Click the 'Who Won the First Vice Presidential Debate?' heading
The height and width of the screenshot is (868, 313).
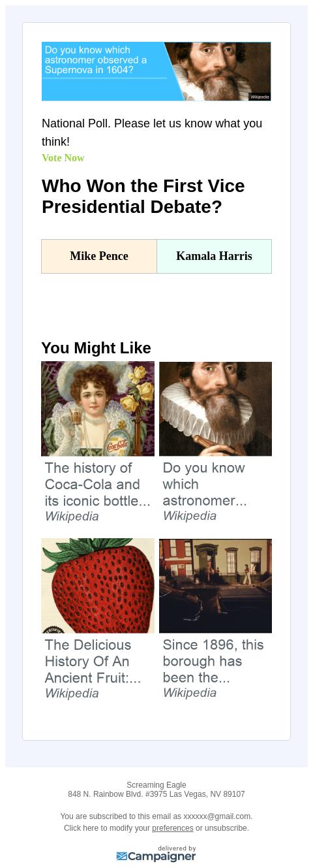tap(143, 197)
